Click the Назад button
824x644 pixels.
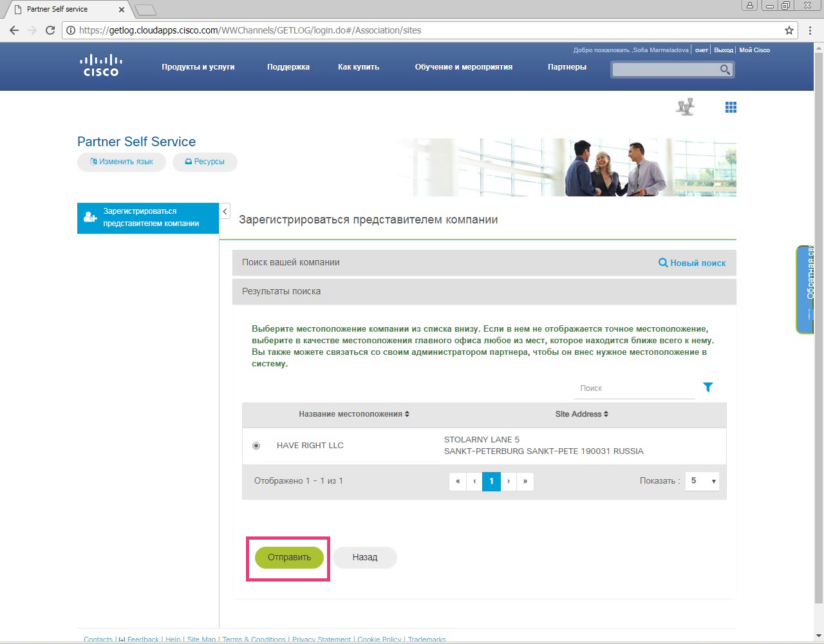pos(365,557)
